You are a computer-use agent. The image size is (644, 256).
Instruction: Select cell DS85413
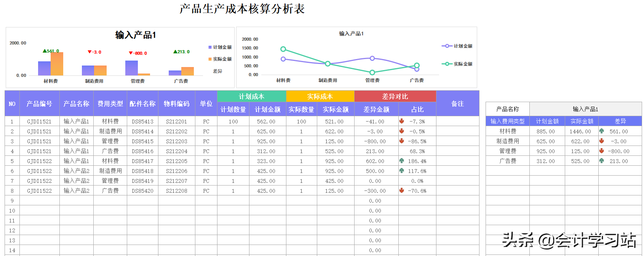[142, 122]
